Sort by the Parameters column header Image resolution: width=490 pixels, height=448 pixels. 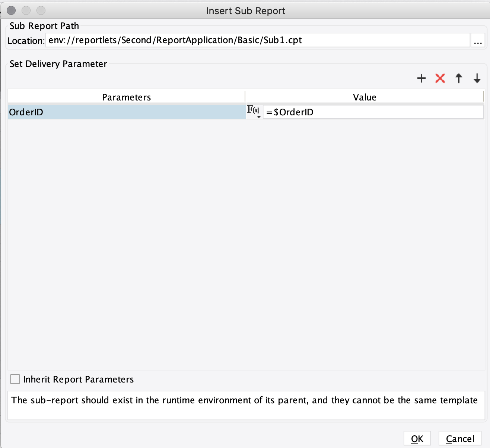pos(127,97)
